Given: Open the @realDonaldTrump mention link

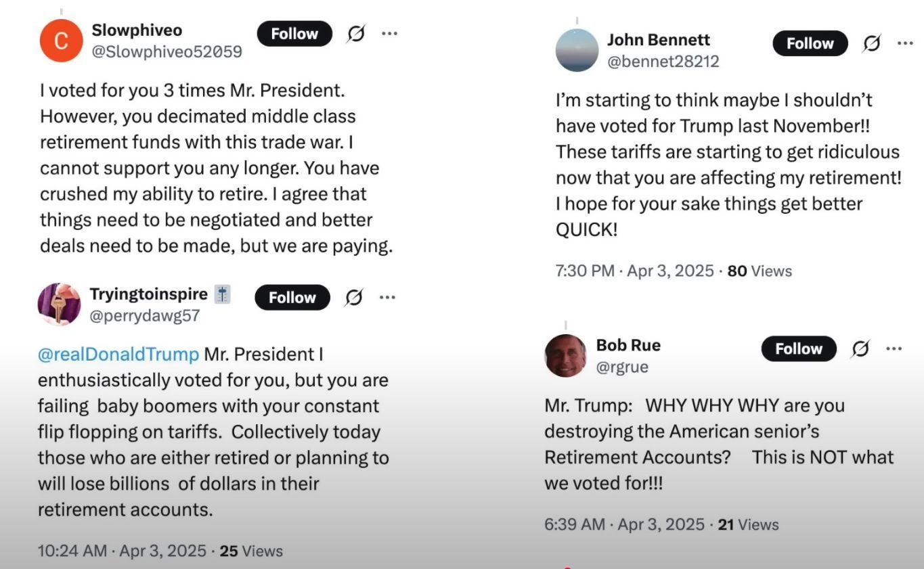Looking at the screenshot, I should (118, 355).
